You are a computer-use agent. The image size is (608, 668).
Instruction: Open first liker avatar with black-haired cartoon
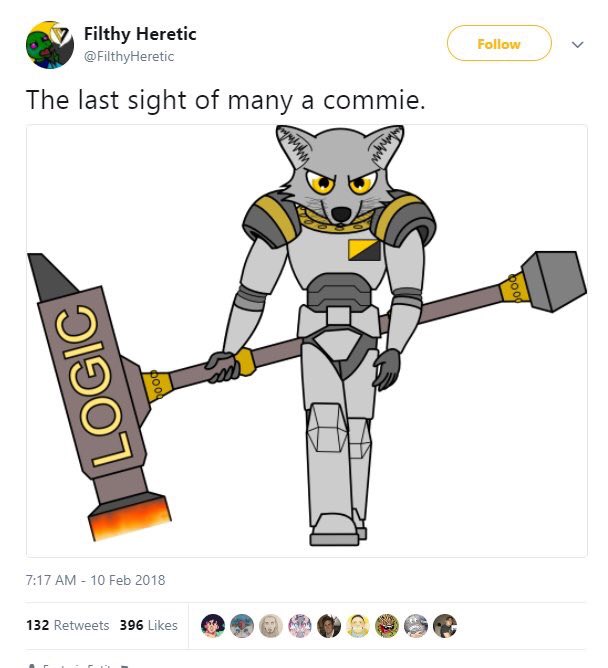[x=213, y=626]
